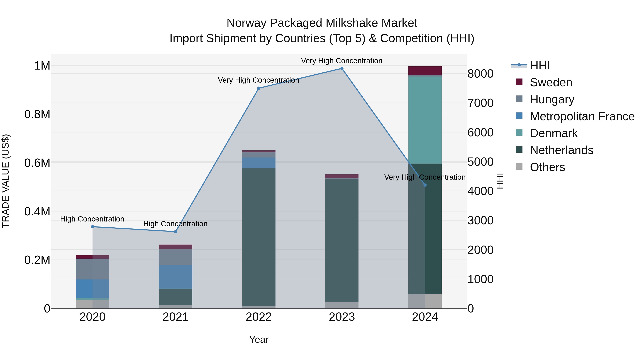
Task: Select the Hungary segment of 2021 bar
Action: [175, 257]
